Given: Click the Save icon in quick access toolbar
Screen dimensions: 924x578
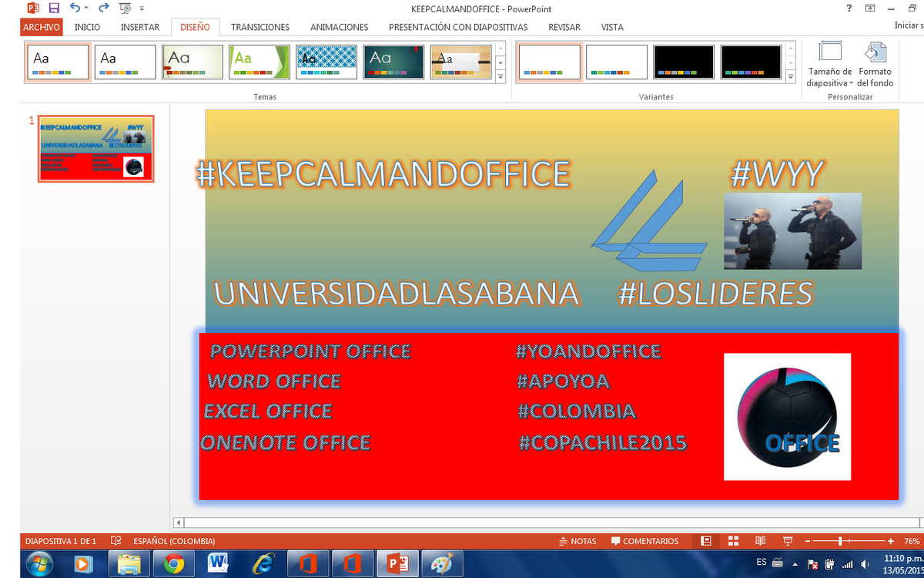Looking at the screenshot, I should click(x=54, y=8).
